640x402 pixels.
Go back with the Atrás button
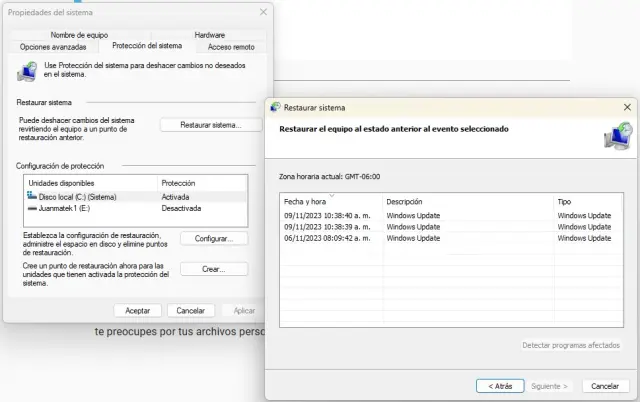500,385
